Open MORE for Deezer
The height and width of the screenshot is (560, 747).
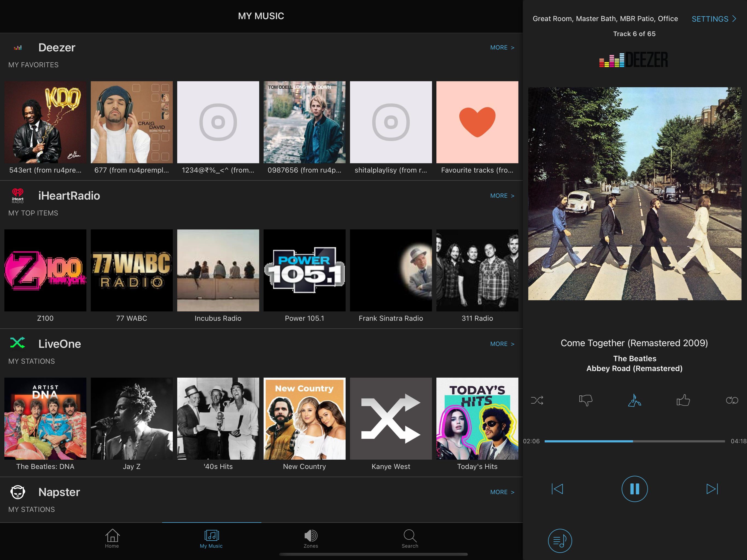[502, 48]
